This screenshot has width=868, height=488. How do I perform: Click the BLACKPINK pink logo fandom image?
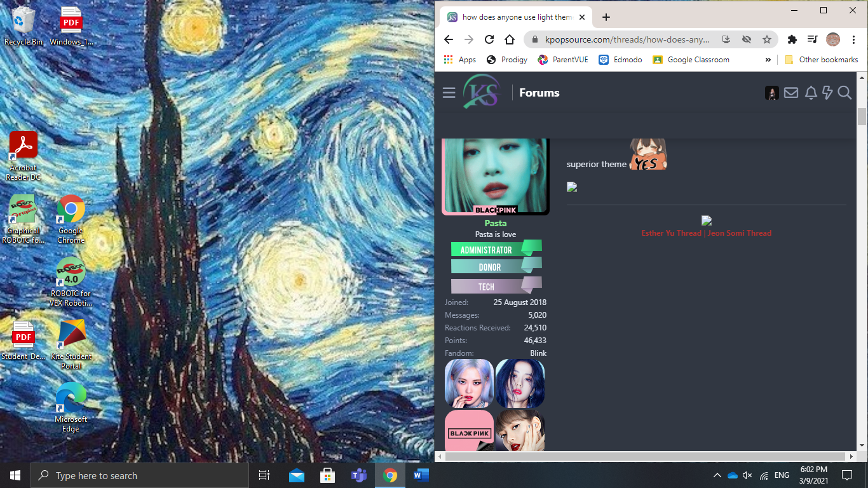point(470,430)
